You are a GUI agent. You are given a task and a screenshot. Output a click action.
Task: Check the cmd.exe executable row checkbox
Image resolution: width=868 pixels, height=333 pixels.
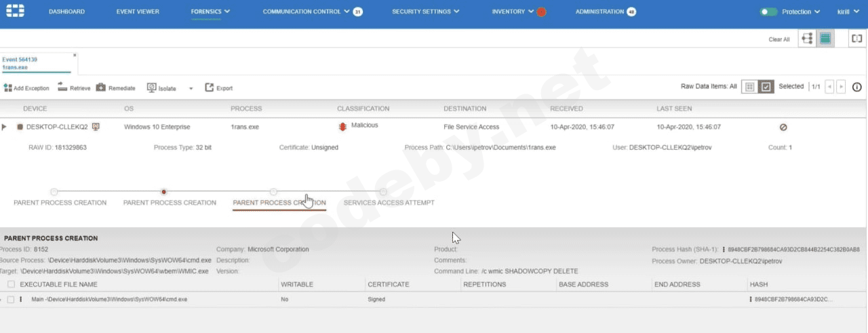11,299
